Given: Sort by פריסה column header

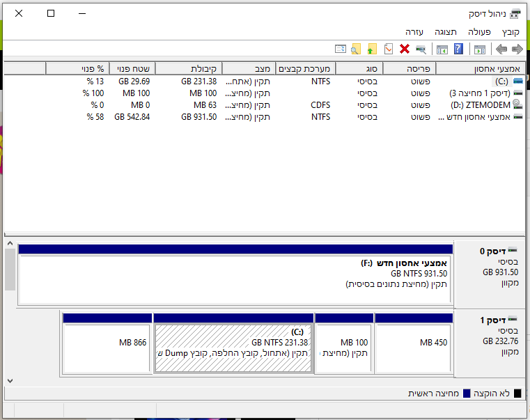Looking at the screenshot, I should click(409, 69).
